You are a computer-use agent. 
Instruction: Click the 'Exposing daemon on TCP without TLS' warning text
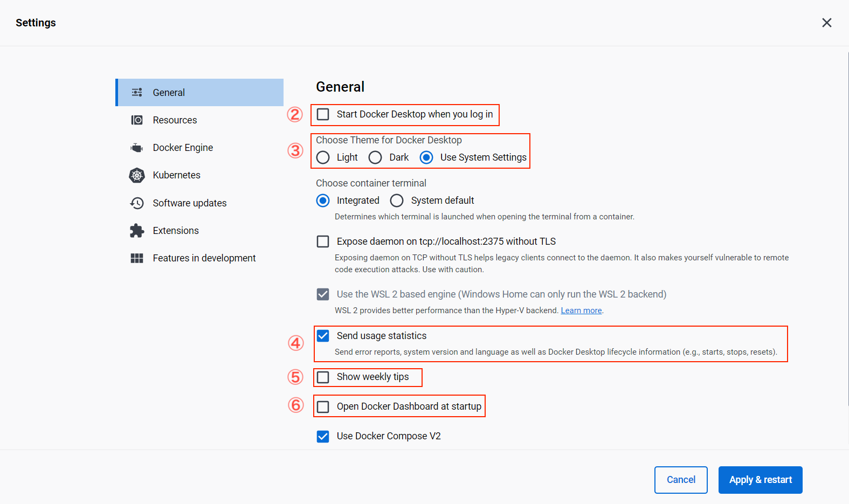click(x=562, y=264)
